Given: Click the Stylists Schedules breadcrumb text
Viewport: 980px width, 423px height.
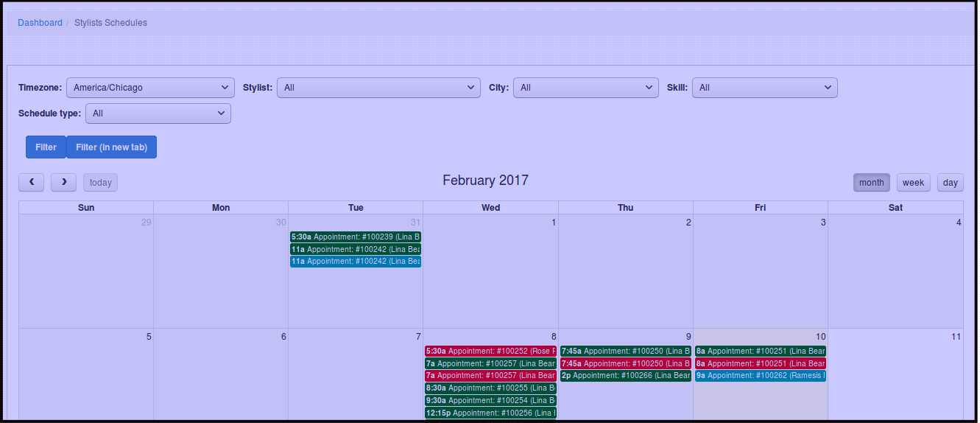Looking at the screenshot, I should [110, 23].
